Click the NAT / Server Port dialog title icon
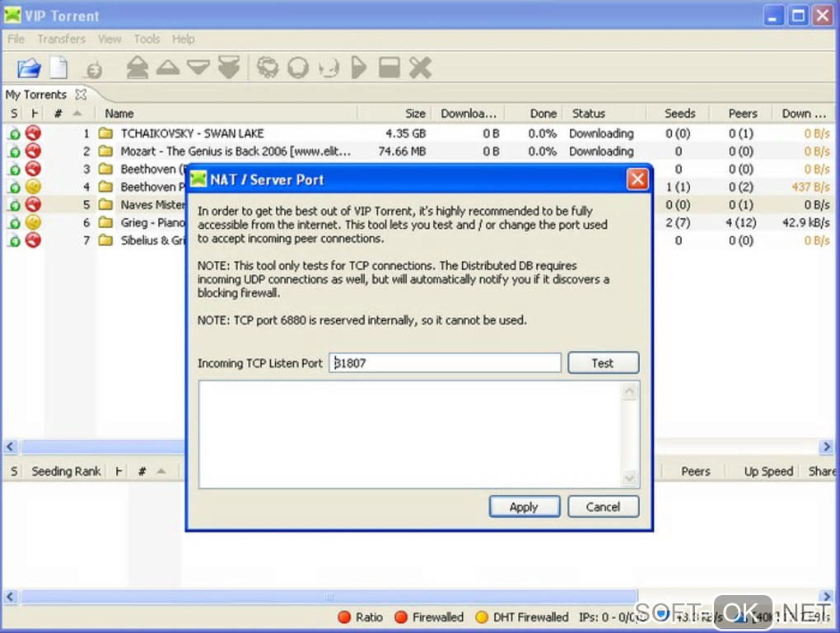The image size is (840, 633). click(198, 179)
